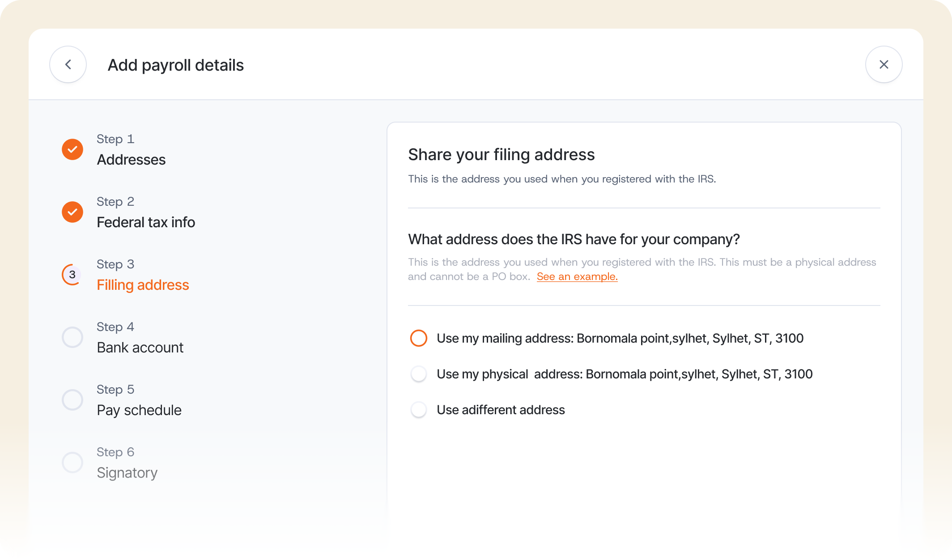
Task: Click the back arrow button
Action: click(x=68, y=65)
